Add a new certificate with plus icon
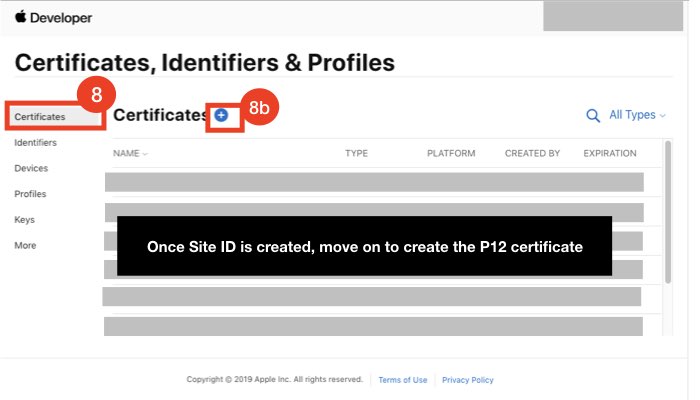Screen dimensions: 700x400 [221, 115]
